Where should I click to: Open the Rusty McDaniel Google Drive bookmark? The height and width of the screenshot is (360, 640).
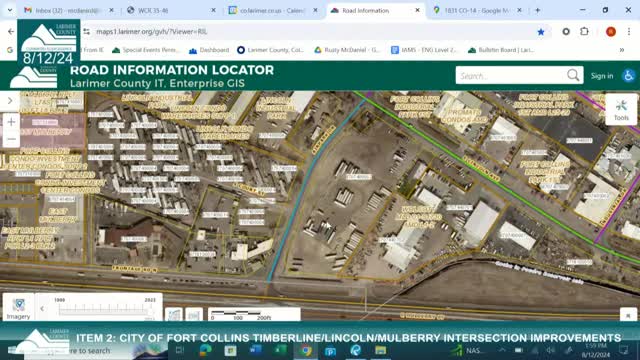(x=347, y=50)
